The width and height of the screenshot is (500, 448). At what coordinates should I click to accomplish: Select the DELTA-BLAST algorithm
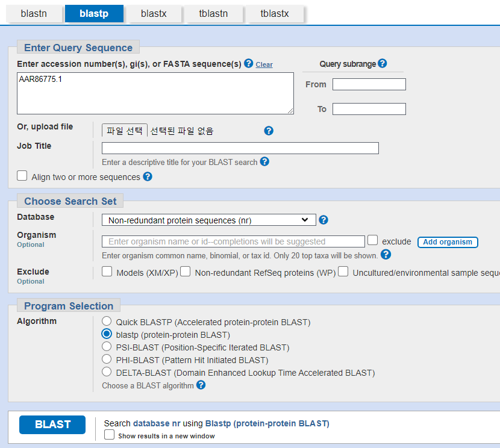[x=107, y=372]
